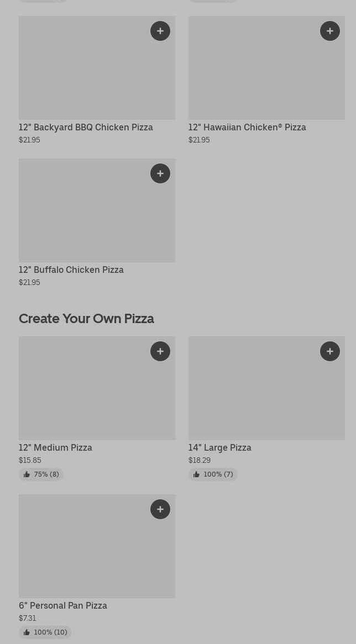Add 14" Large Pizza with plus button
Viewport: 356px width, 644px height.
tap(330, 351)
